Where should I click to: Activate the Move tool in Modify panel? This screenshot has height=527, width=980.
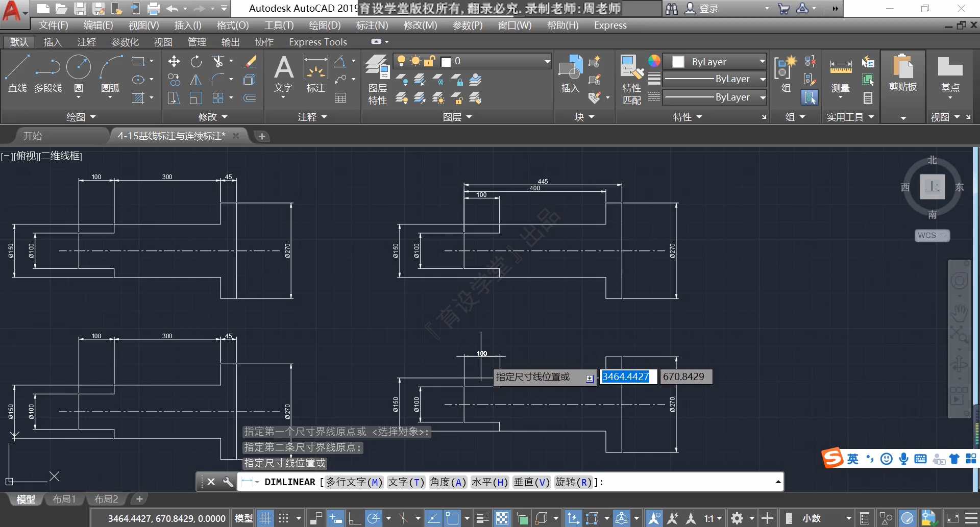pos(174,62)
